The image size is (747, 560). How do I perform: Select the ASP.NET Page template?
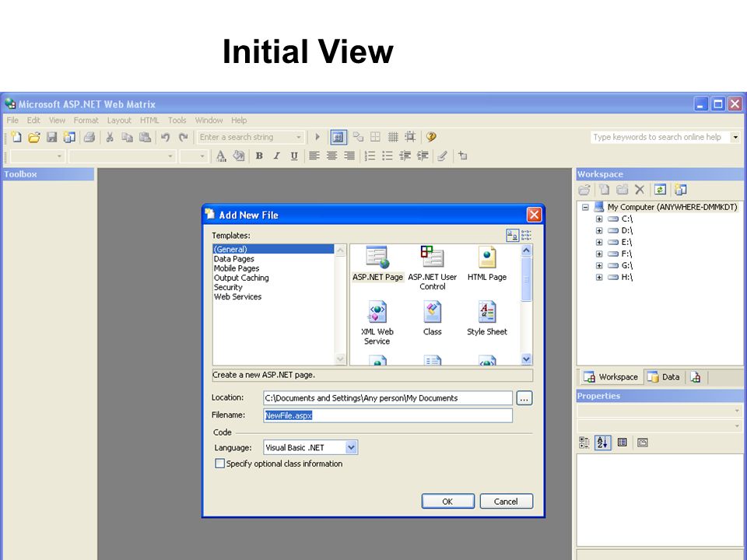[378, 264]
